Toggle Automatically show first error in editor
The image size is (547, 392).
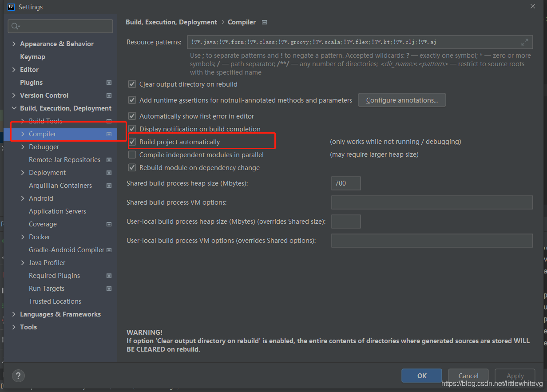tap(132, 116)
